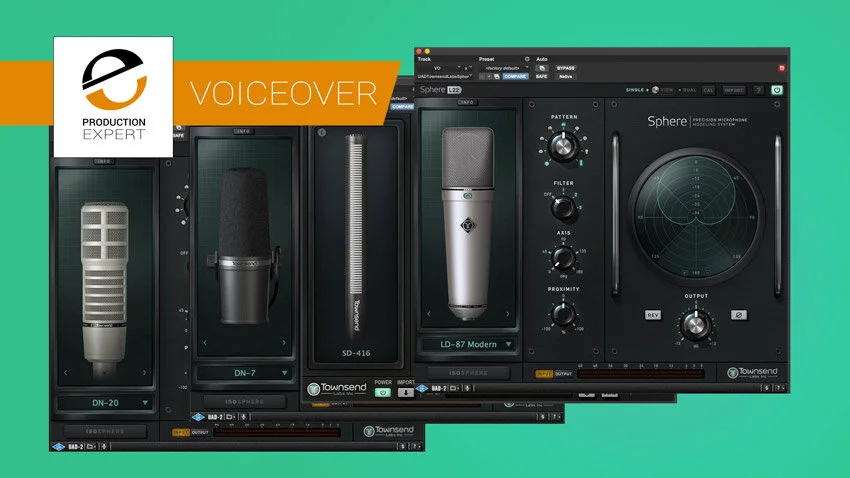
Task: Click UAD-2 logo in DN-20 window toolbar
Action: tap(59, 447)
